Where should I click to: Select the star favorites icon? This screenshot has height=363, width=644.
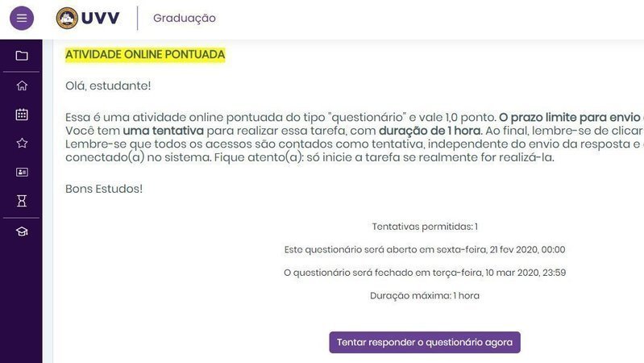pos(22,143)
